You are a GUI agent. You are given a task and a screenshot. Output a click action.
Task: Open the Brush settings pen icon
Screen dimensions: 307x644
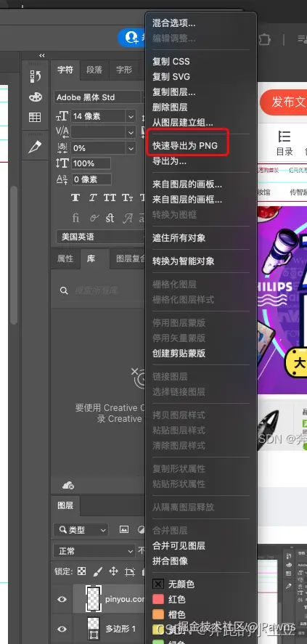(35, 147)
